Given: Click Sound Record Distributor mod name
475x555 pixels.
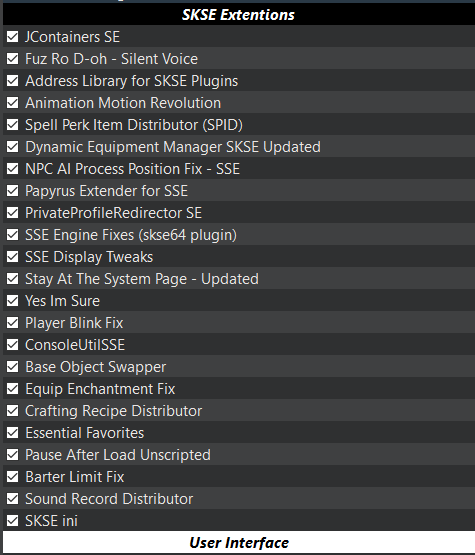Looking at the screenshot, I should (x=109, y=499).
